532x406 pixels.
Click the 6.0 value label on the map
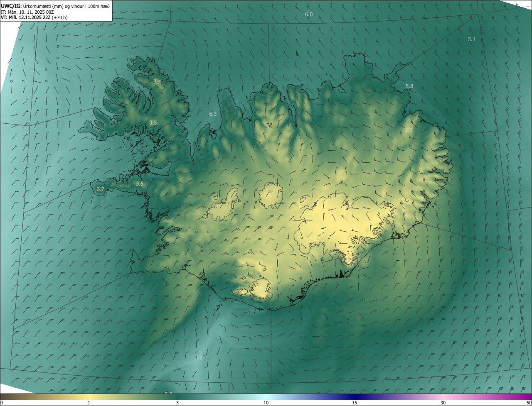(x=309, y=15)
